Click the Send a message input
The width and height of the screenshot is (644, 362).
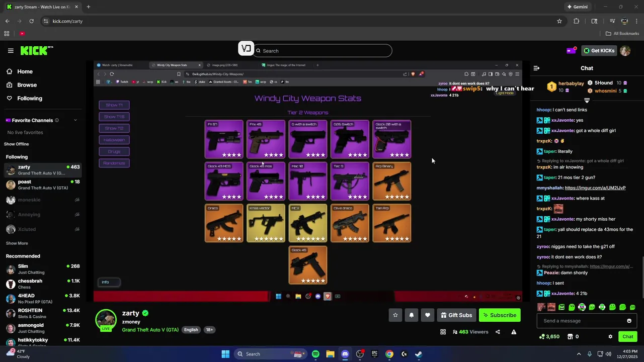581,321
